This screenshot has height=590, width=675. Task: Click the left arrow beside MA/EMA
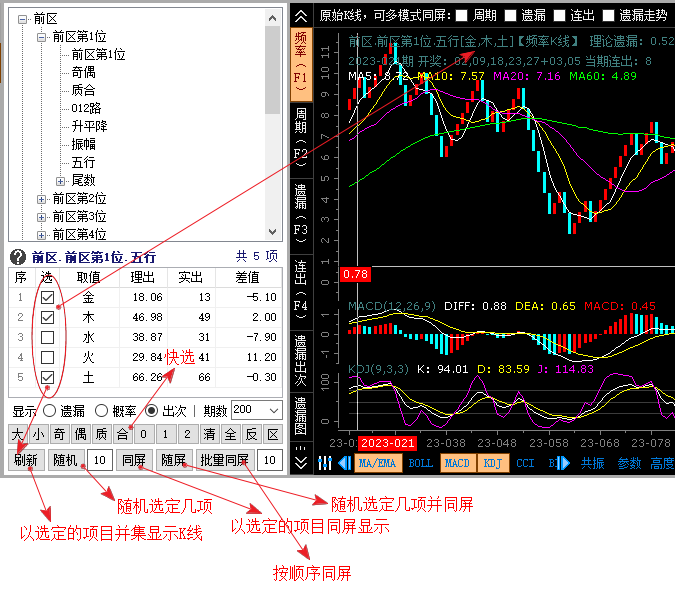click(344, 463)
